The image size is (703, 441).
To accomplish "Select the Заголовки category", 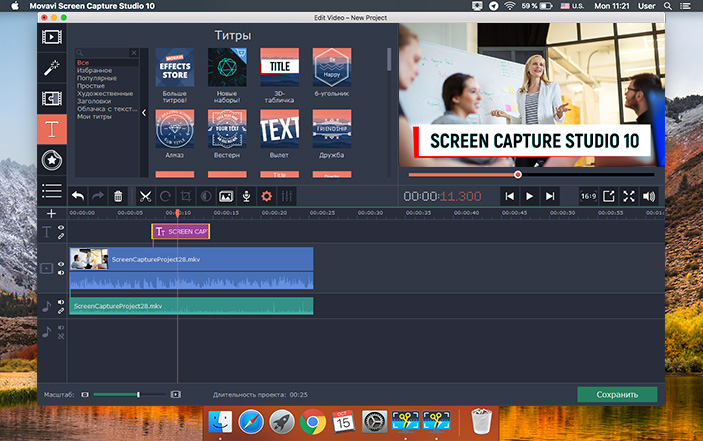I will tap(94, 101).
